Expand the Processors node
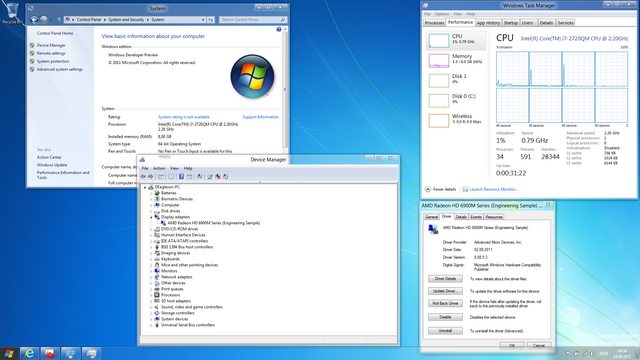 pyautogui.click(x=151, y=295)
